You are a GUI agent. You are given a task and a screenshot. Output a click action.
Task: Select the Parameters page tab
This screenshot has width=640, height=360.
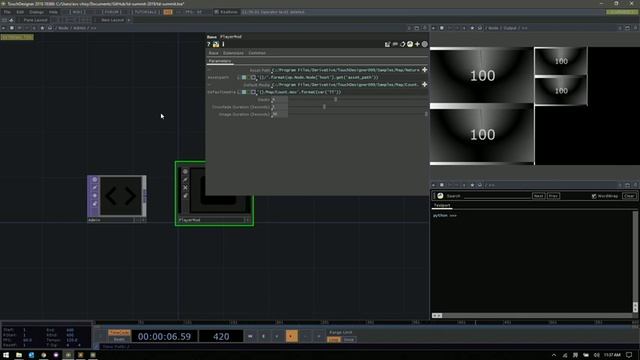pyautogui.click(x=220, y=61)
